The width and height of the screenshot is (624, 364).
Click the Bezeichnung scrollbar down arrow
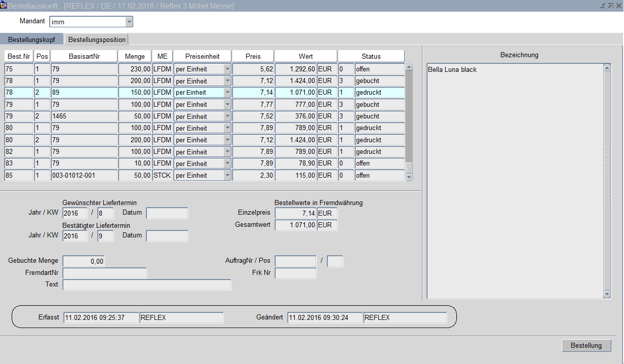607,294
